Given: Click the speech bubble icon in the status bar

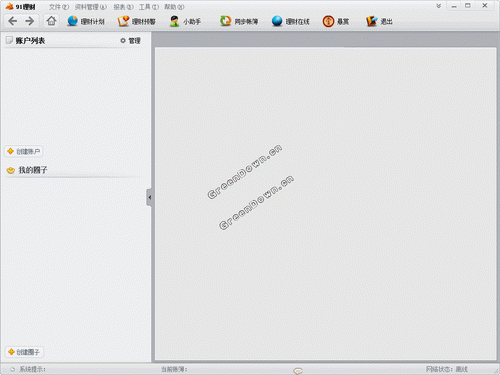Looking at the screenshot, I should pos(298,370).
